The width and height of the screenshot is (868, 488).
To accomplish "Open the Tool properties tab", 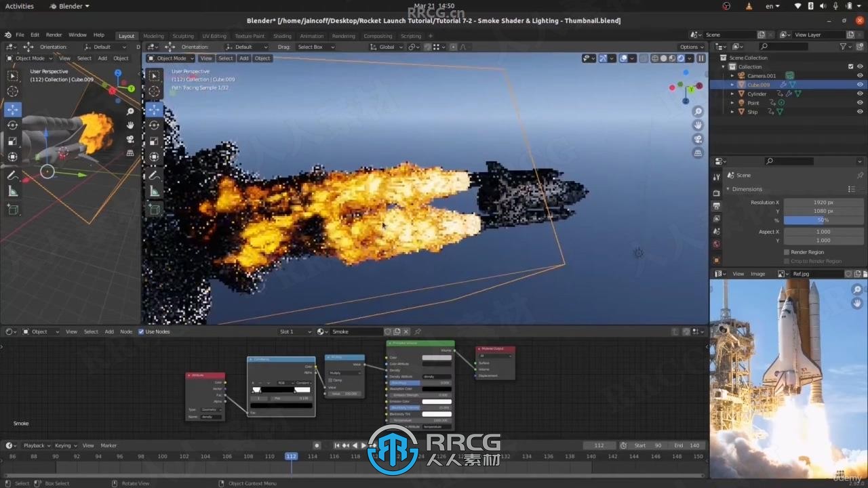I will click(716, 177).
